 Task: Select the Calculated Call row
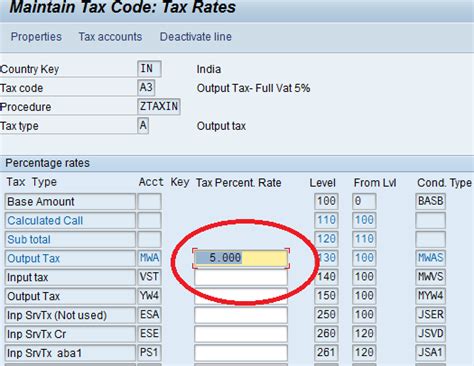pyautogui.click(x=70, y=220)
